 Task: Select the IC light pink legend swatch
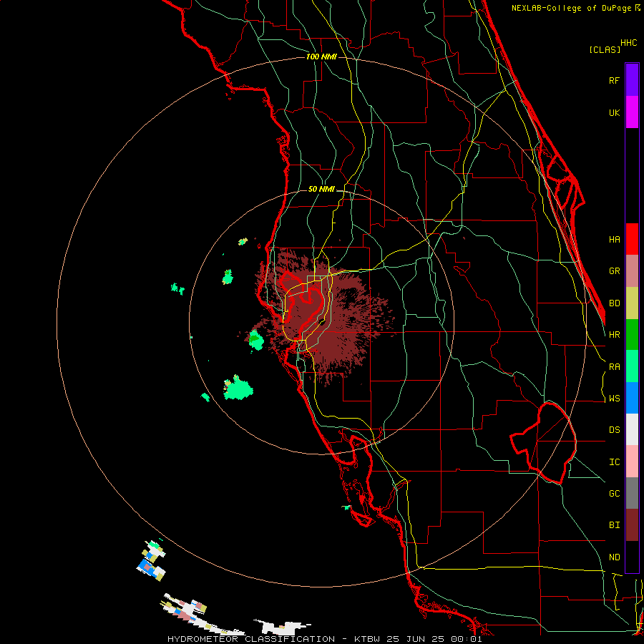632,462
